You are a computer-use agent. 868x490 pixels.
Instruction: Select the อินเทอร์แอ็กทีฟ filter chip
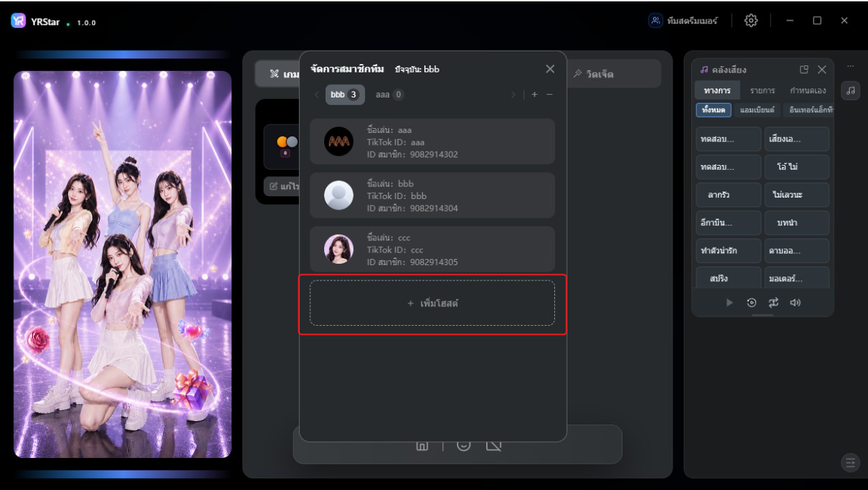click(809, 110)
